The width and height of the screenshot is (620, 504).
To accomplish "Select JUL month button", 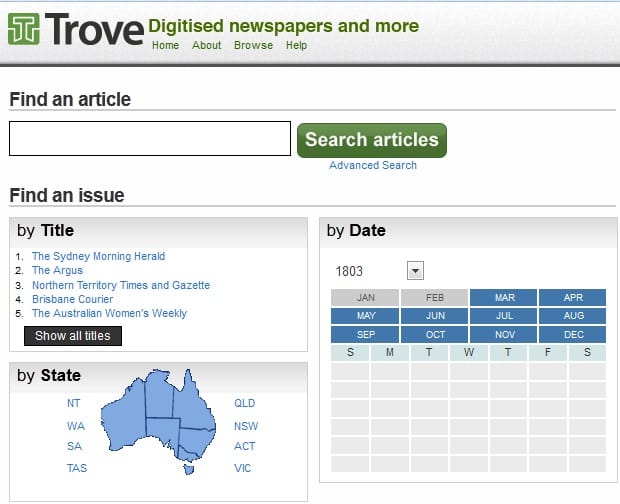I will pyautogui.click(x=504, y=316).
